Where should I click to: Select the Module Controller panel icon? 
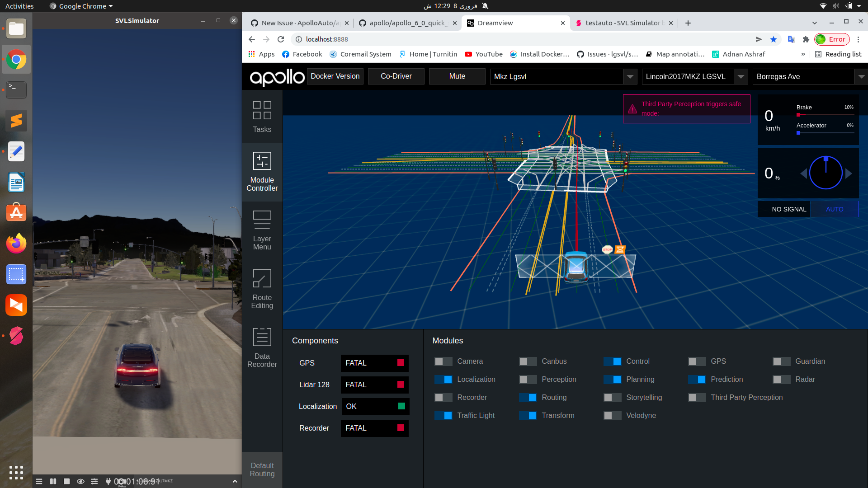point(262,172)
